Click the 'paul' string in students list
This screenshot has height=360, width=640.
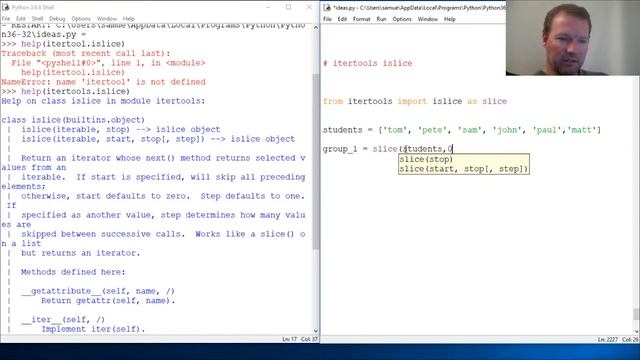pyautogui.click(x=548, y=130)
